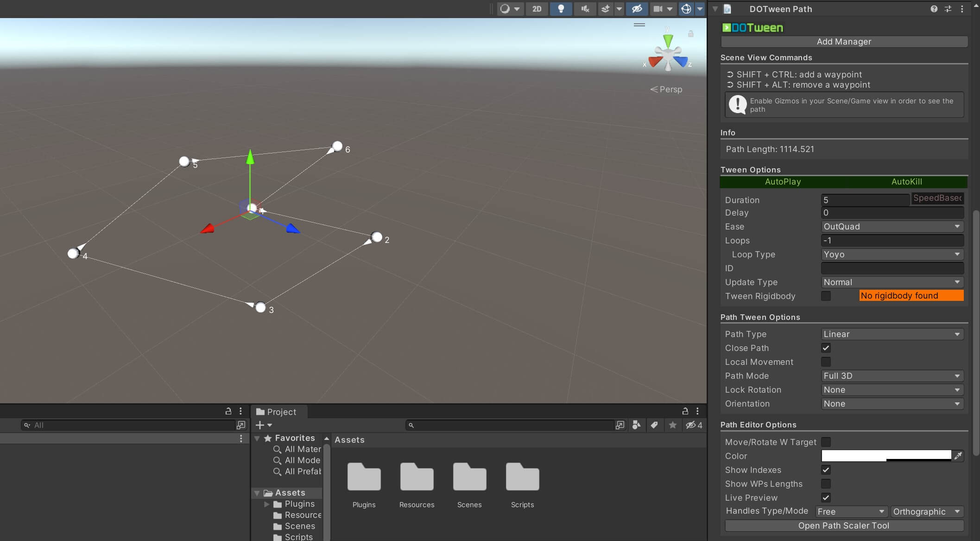This screenshot has height=541, width=980.
Task: Open the create (+) dropdown in Project panel
Action: point(264,425)
